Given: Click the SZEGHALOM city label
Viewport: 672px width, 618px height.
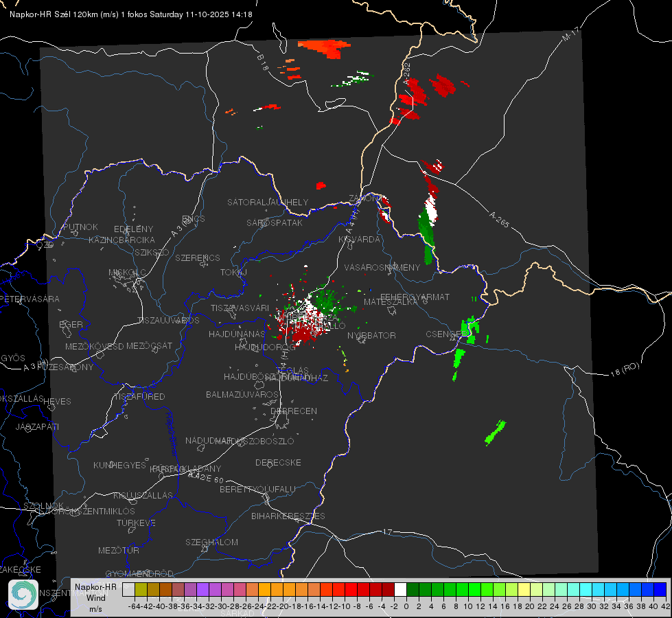Looking at the screenshot, I should tap(211, 542).
